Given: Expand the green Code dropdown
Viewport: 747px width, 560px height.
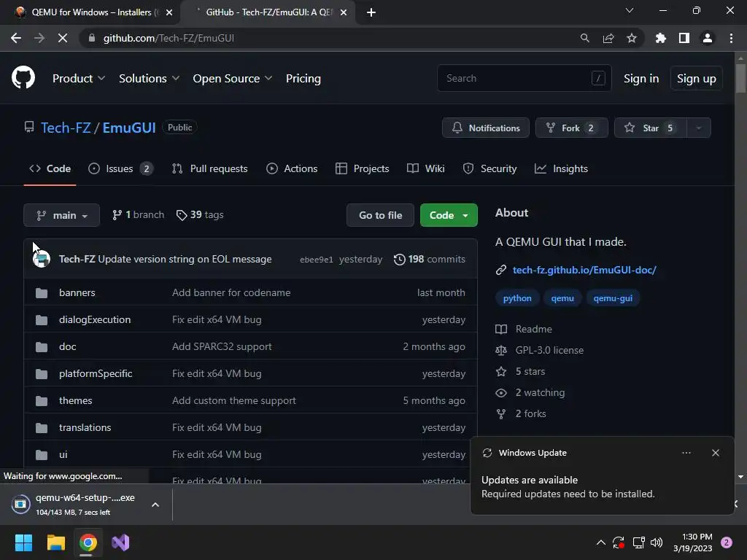Looking at the screenshot, I should (x=449, y=215).
